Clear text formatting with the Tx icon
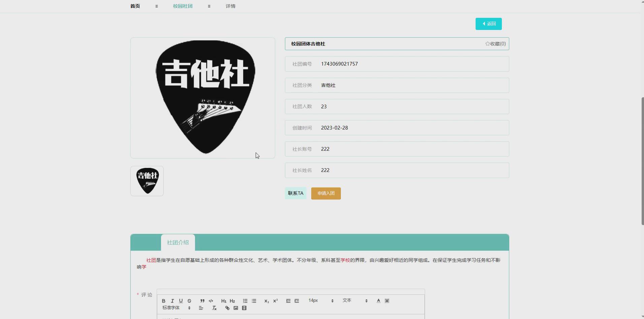 (x=214, y=308)
